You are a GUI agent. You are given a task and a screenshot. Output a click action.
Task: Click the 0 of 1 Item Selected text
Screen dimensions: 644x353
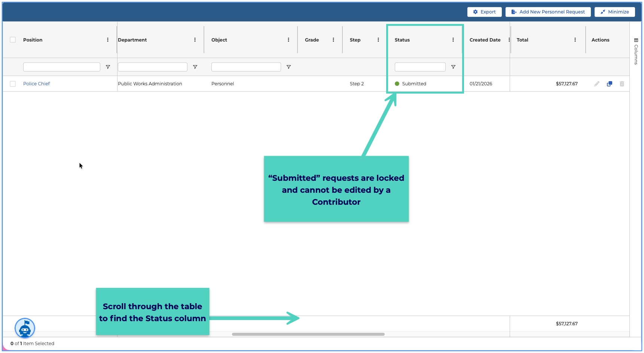[x=33, y=344]
